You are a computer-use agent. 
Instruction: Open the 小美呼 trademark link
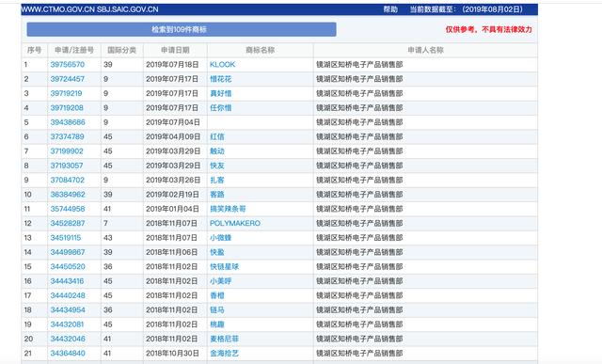click(x=221, y=281)
